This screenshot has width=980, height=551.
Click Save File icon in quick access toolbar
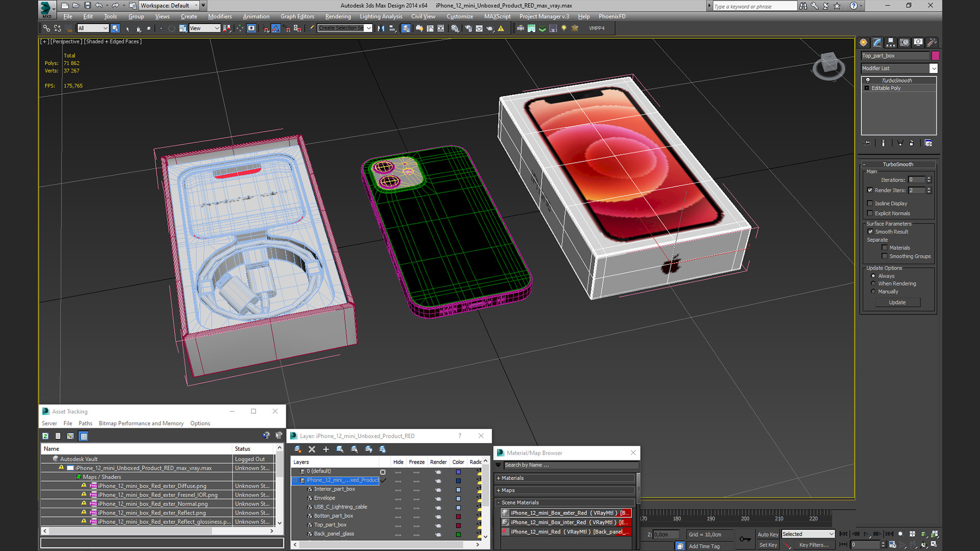[87, 6]
